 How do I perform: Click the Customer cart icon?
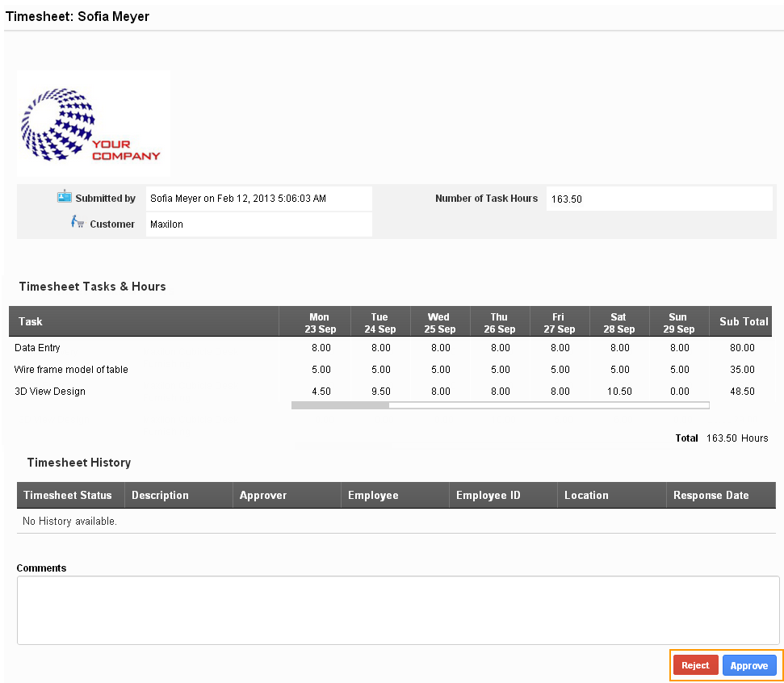point(78,222)
